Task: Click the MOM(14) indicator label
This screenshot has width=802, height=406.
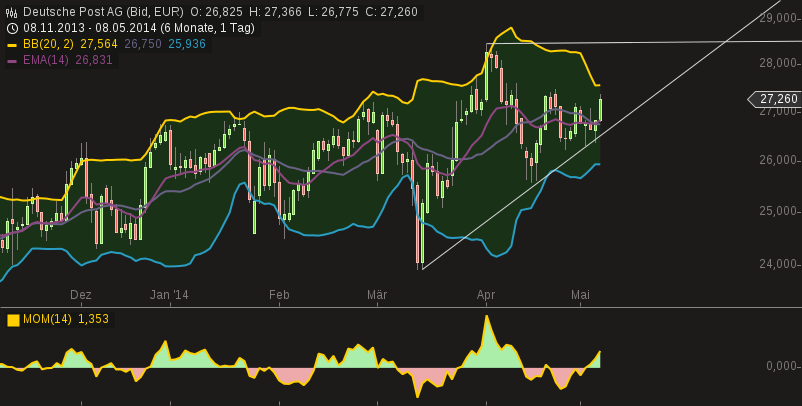Action: (x=47, y=319)
